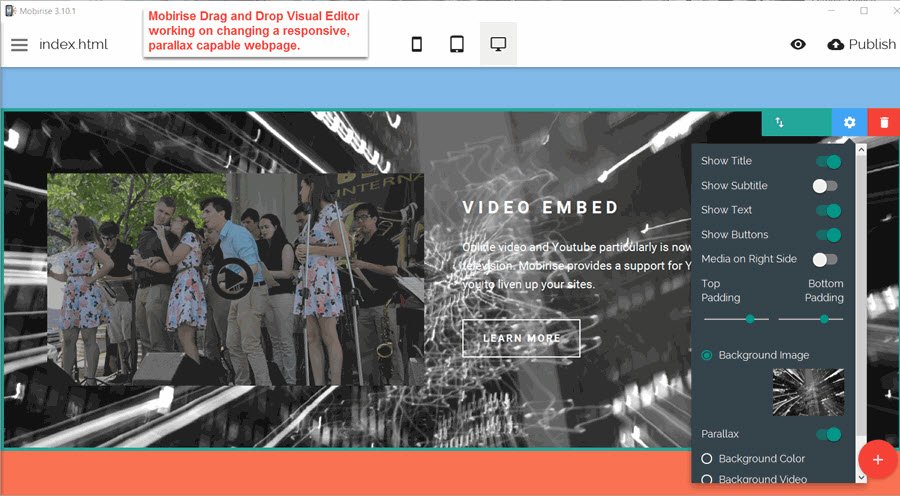This screenshot has width=900, height=496.
Task: Maximize the Mobirise window
Action: pos(864,10)
